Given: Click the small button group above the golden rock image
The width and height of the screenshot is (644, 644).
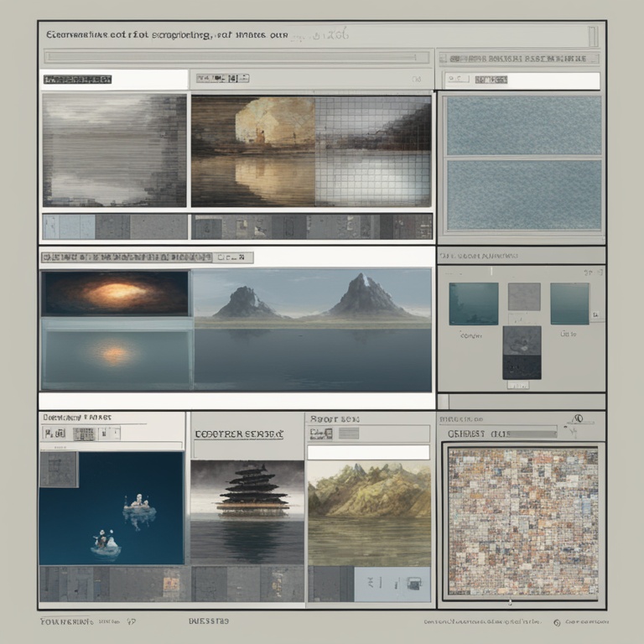Looking at the screenshot, I should (222, 78).
